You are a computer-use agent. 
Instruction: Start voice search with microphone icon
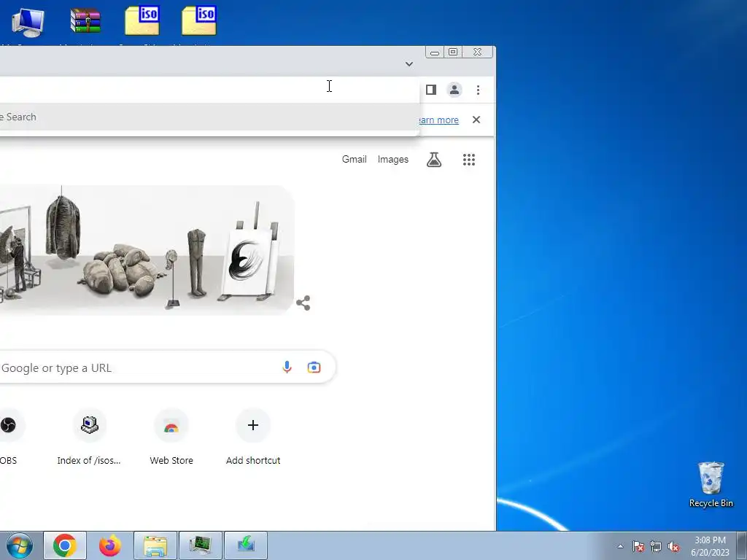(286, 367)
